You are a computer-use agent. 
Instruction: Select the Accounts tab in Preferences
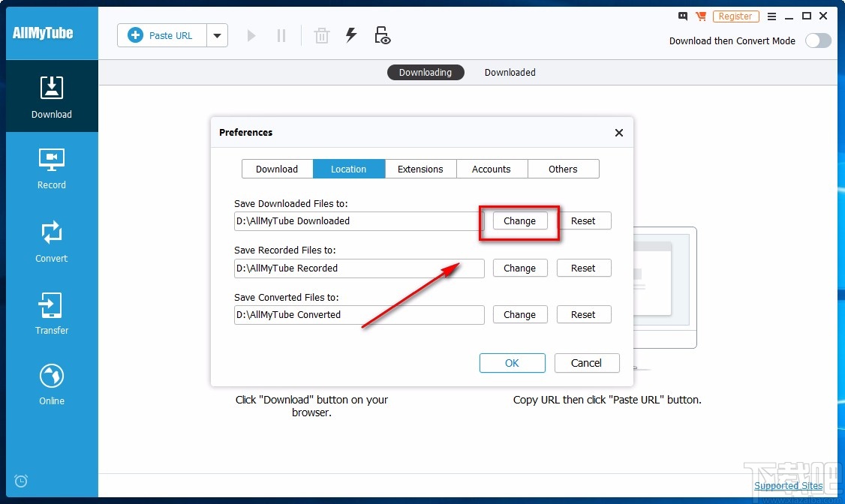tap(492, 169)
